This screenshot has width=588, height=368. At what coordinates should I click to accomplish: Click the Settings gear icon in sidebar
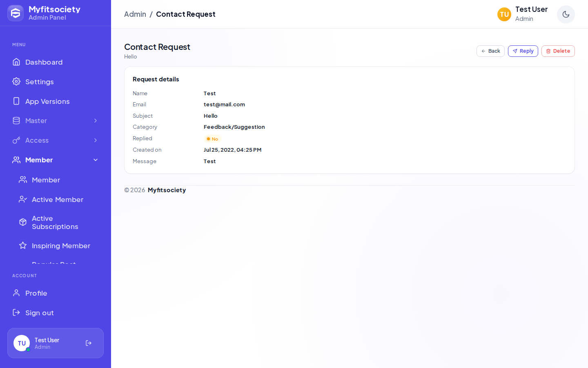16,81
